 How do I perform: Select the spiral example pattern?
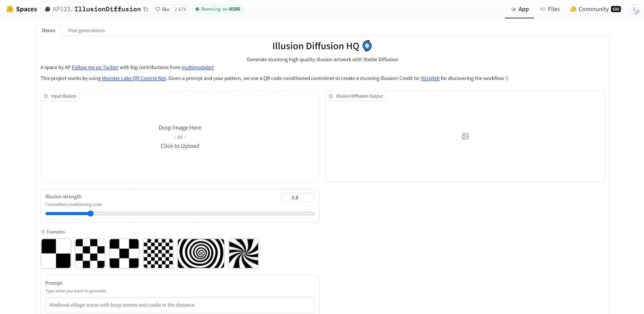201,253
